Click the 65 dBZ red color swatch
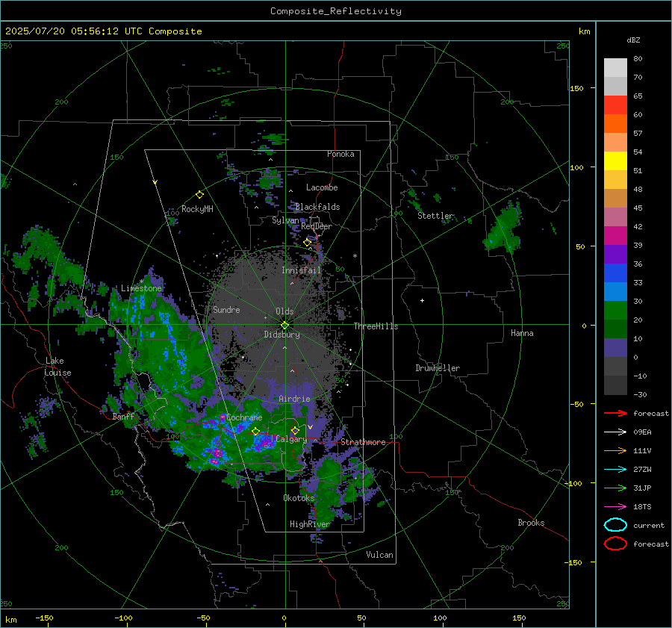672x628 pixels. tap(615, 105)
